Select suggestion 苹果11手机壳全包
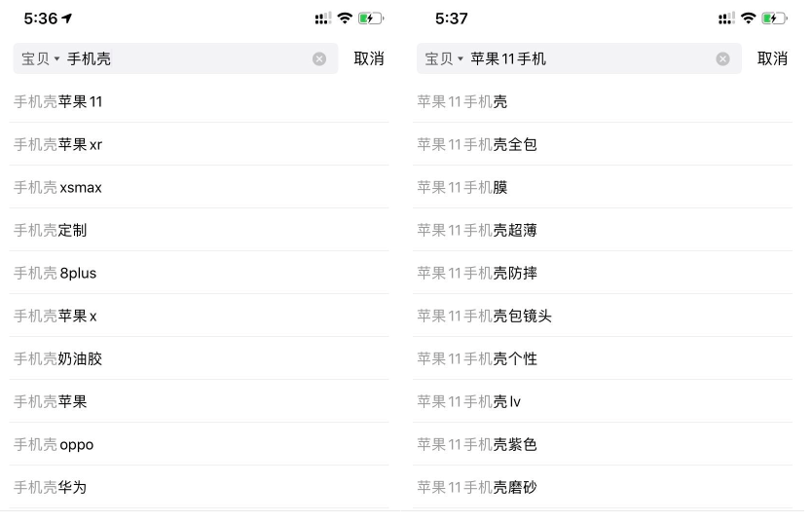 point(603,144)
